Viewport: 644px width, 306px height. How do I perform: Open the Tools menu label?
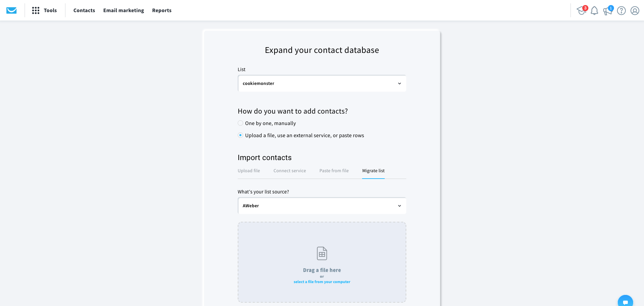(x=50, y=10)
